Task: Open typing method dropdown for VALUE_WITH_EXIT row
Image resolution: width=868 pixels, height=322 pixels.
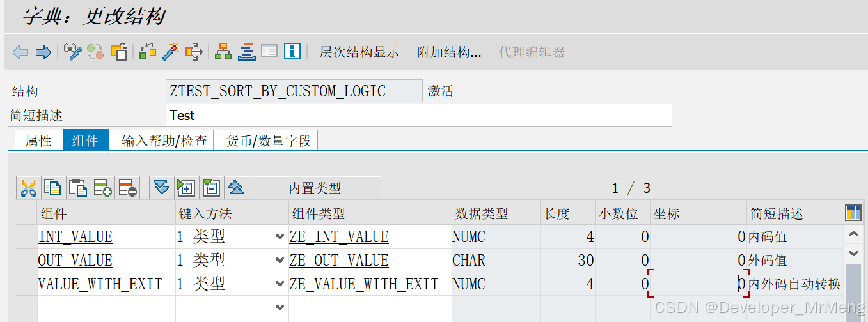Action: (x=280, y=284)
